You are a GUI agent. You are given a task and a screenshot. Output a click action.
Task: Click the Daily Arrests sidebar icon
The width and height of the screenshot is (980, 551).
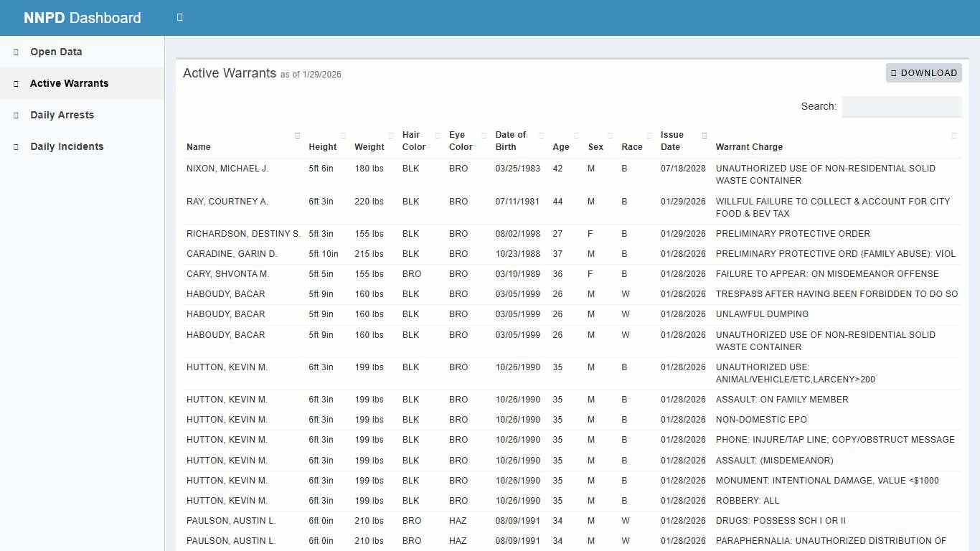(x=15, y=115)
